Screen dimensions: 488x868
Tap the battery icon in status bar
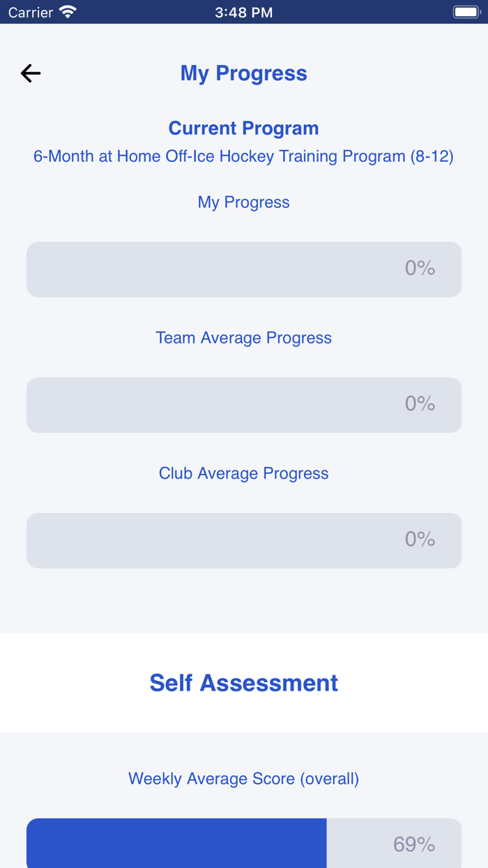pos(466,12)
